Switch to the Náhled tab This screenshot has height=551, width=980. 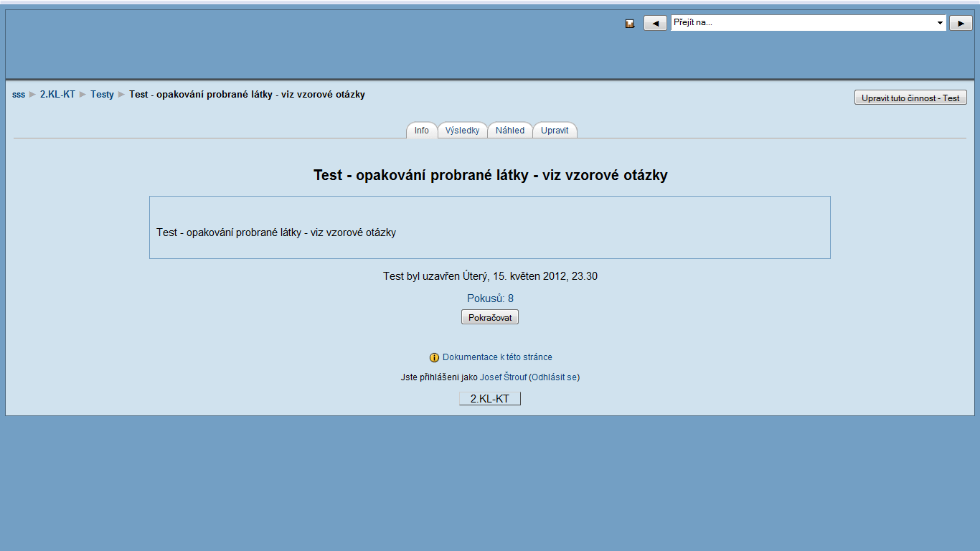pyautogui.click(x=510, y=130)
